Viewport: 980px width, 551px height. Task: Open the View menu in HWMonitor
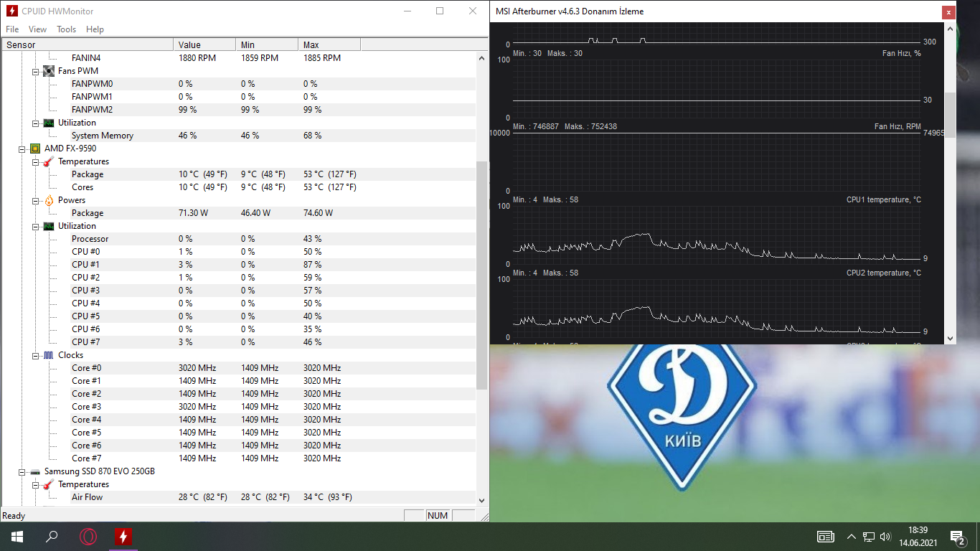pyautogui.click(x=37, y=29)
